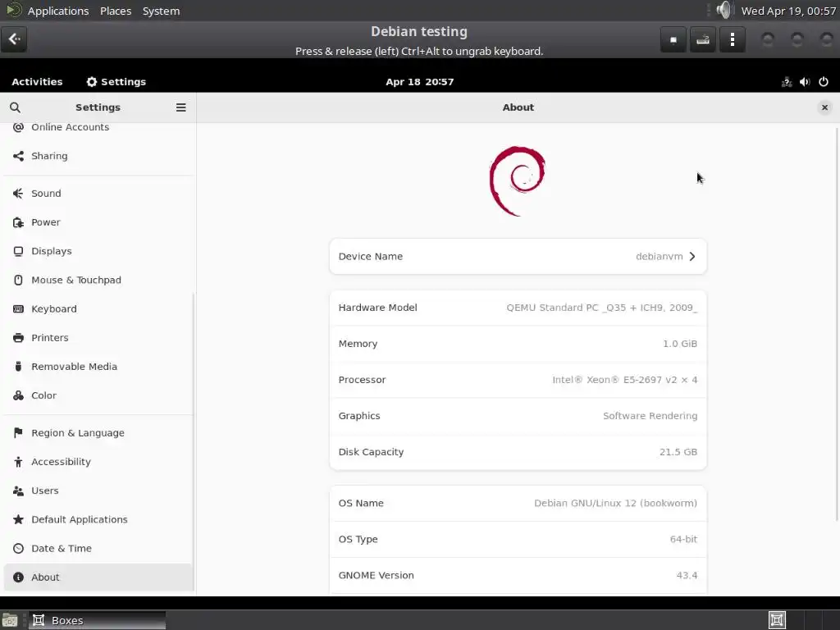Viewport: 840px width, 630px height.
Task: Click the workspace switcher icon bottom right
Action: click(777, 620)
